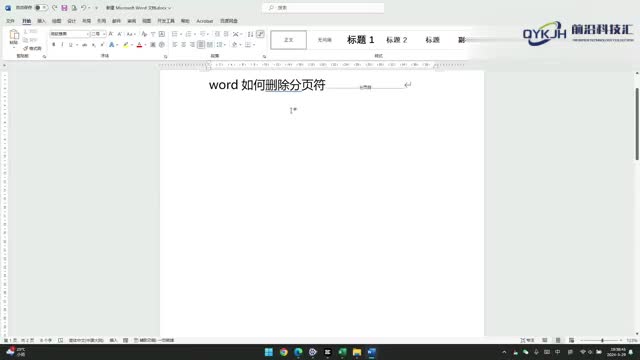Toggle underline formatting

[70, 44]
